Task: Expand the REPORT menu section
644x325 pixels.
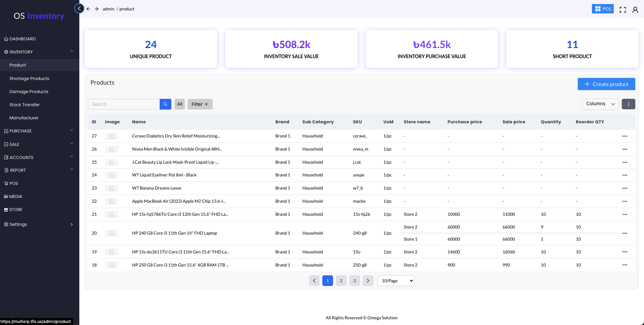Action: [39, 170]
